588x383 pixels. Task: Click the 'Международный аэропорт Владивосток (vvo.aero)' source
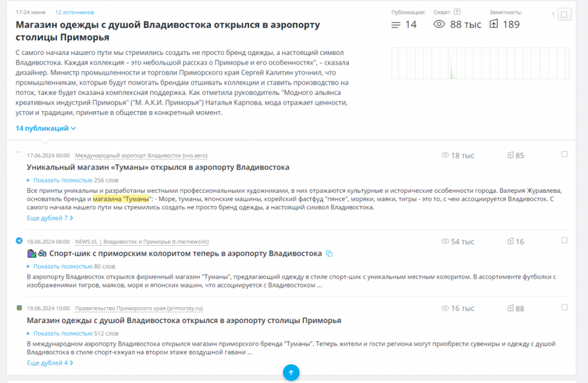(x=141, y=156)
